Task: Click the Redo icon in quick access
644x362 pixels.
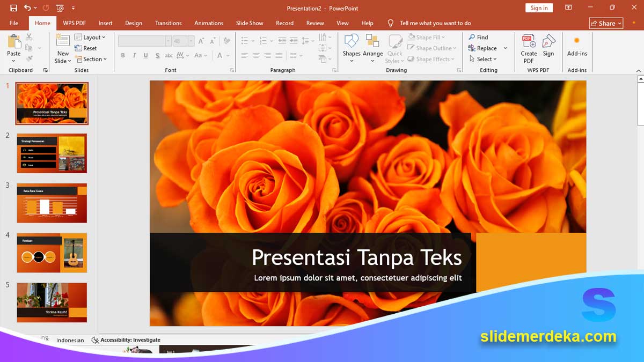Action: (46, 8)
